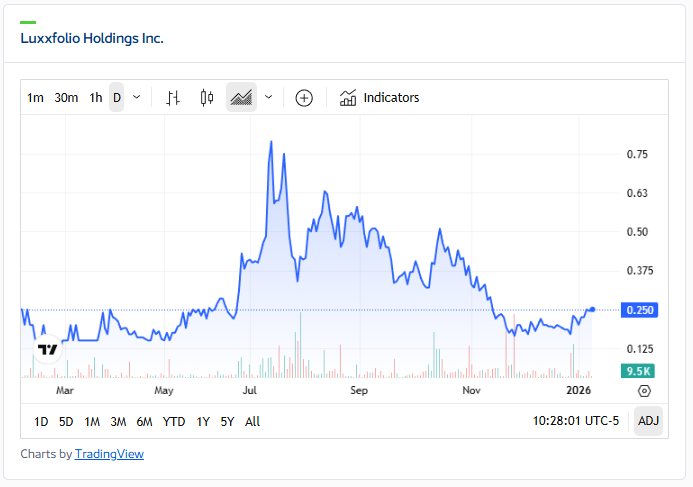Click the volume label 9.5K
The height and width of the screenshot is (487, 693).
(x=638, y=371)
